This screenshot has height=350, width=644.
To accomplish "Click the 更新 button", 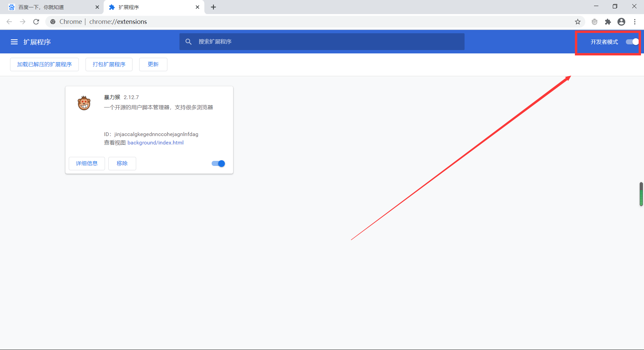I will tap(153, 64).
